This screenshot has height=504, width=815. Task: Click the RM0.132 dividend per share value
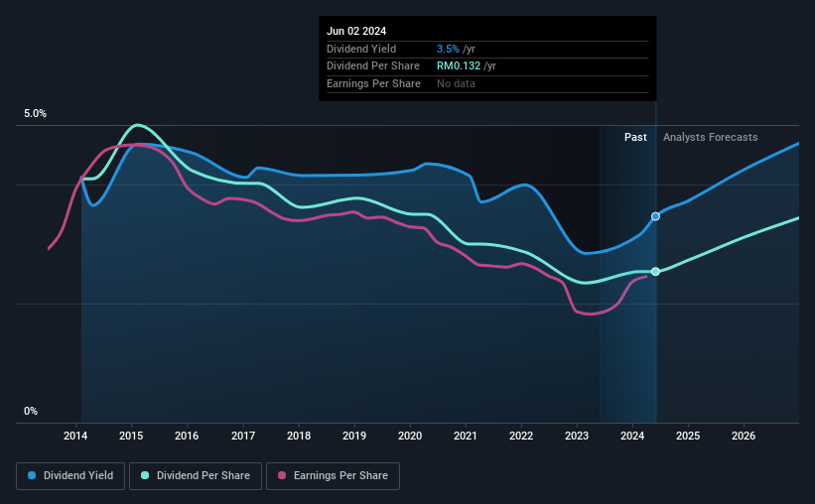[x=459, y=66]
